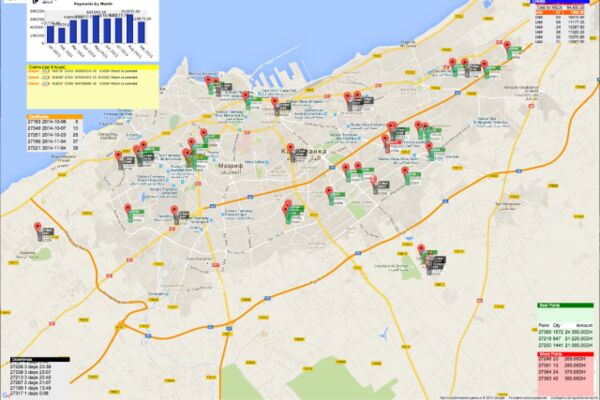This screenshot has height=400, width=600.
Task: Click the northeasternmost red pin near the coast
Action: coord(507,47)
